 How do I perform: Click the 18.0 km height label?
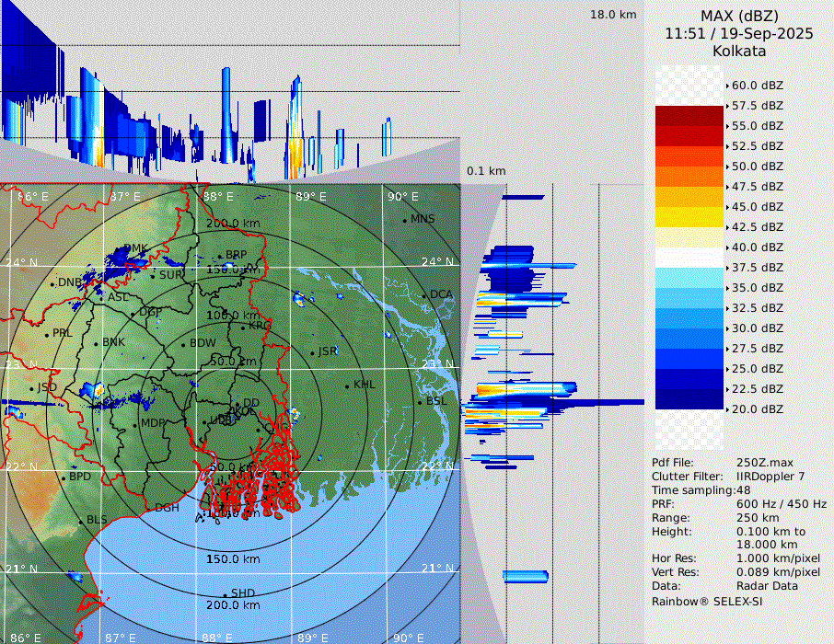(x=613, y=15)
